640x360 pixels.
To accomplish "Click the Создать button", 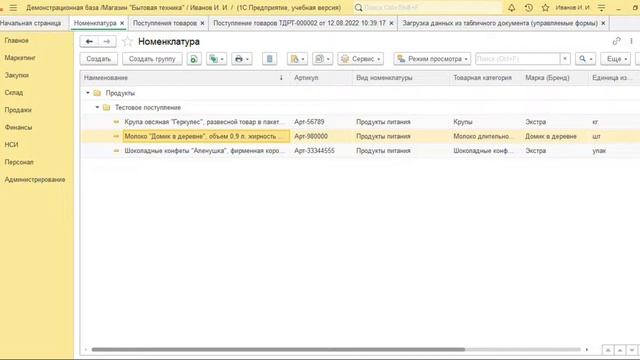I will (99, 59).
